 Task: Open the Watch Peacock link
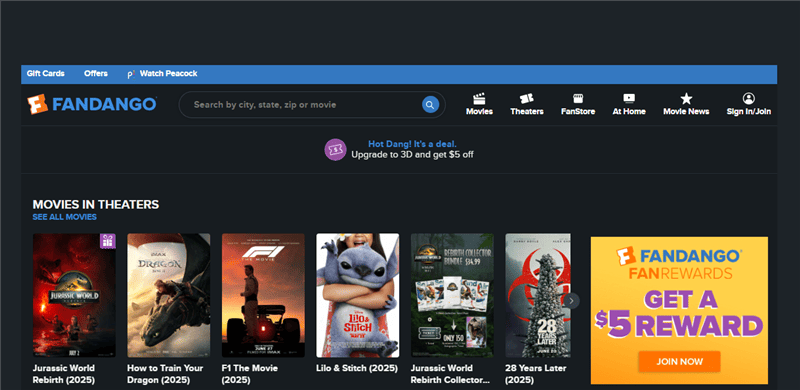pos(163,74)
